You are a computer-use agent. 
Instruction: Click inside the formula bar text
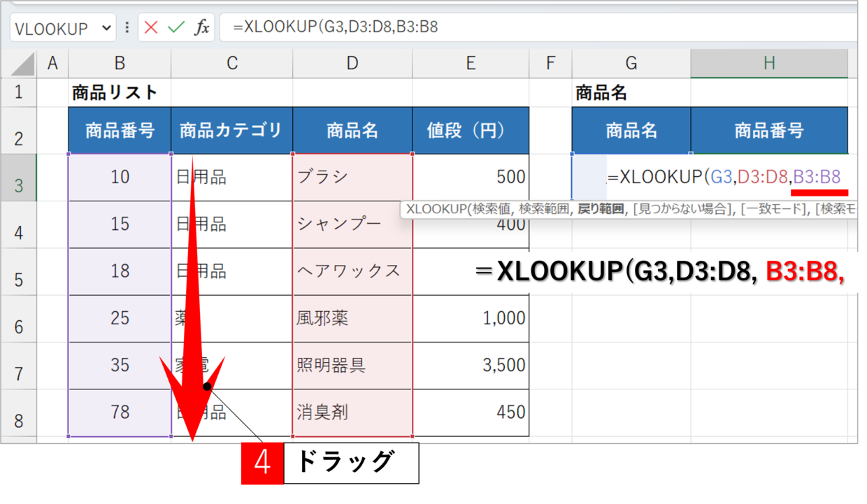[489, 28]
